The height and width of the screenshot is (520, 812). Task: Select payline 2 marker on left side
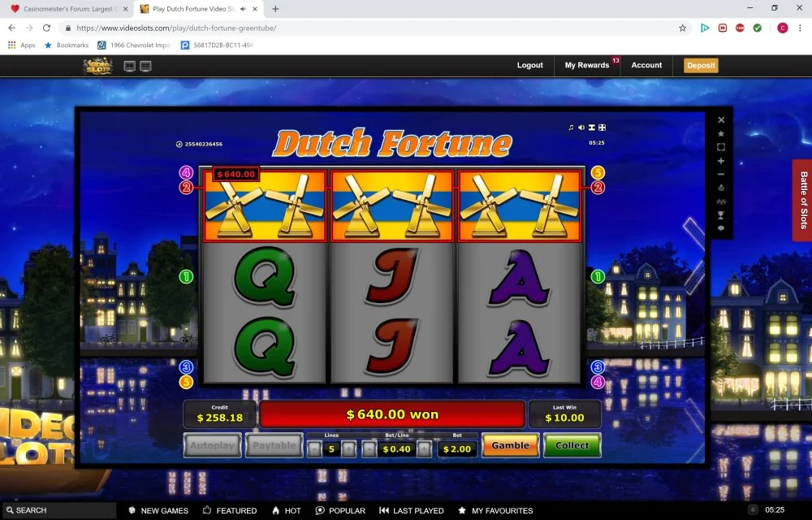(x=186, y=188)
